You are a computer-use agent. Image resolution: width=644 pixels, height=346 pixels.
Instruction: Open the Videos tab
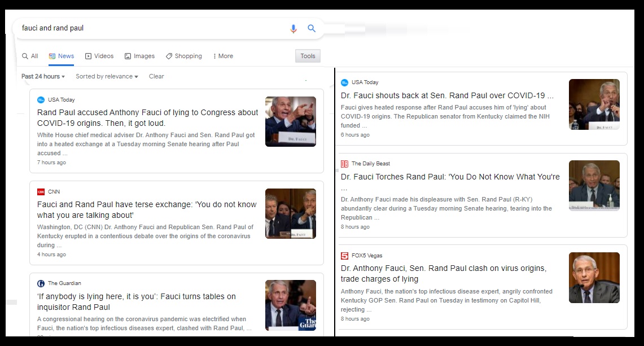pos(99,56)
